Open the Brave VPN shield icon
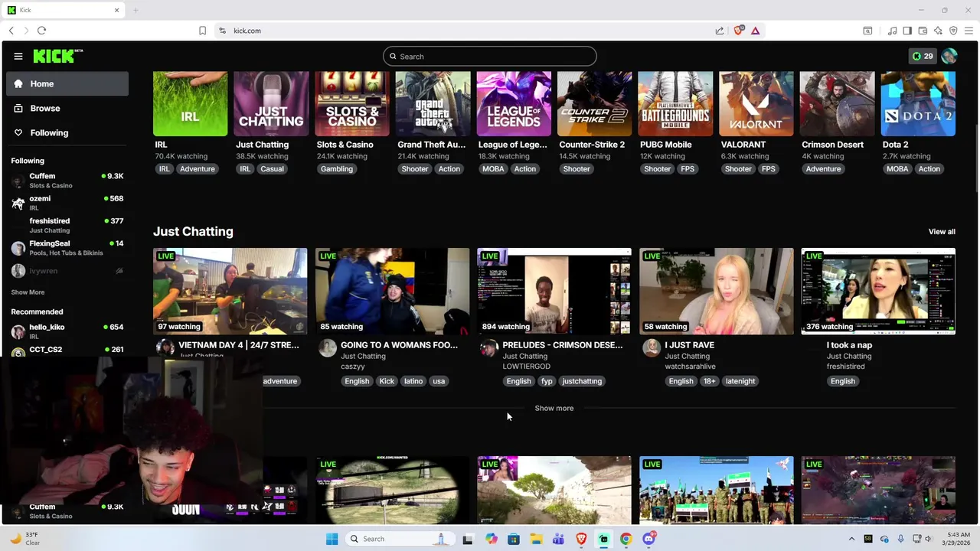The width and height of the screenshot is (980, 551). 953,31
